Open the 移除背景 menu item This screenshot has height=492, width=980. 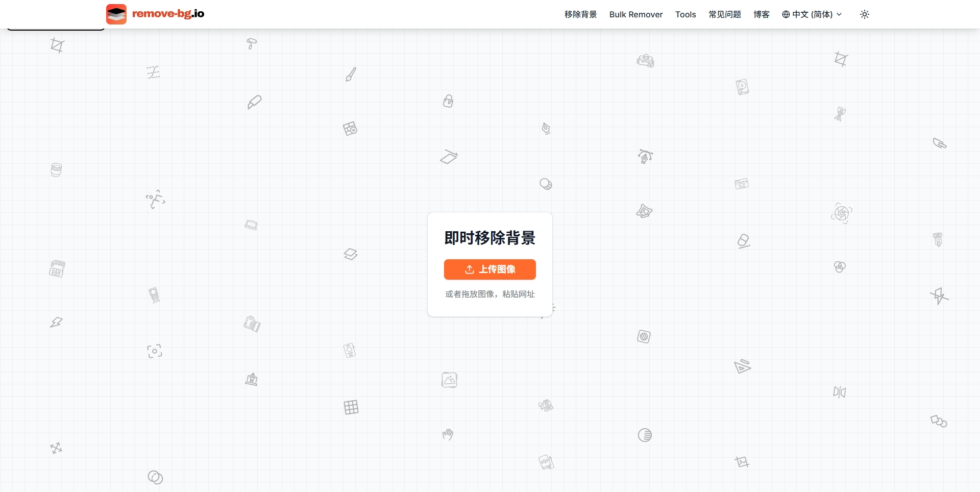tap(580, 14)
